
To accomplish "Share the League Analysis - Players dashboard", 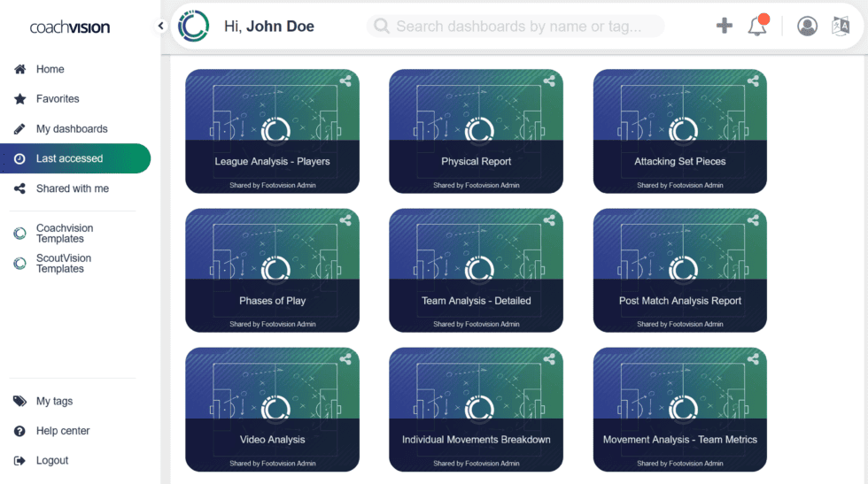I will pos(345,81).
